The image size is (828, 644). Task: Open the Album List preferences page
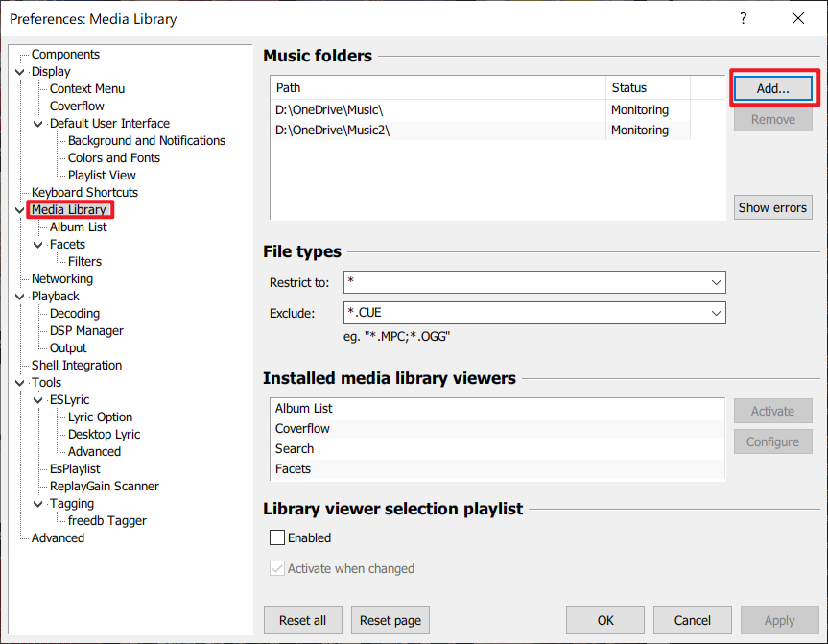pyautogui.click(x=78, y=227)
